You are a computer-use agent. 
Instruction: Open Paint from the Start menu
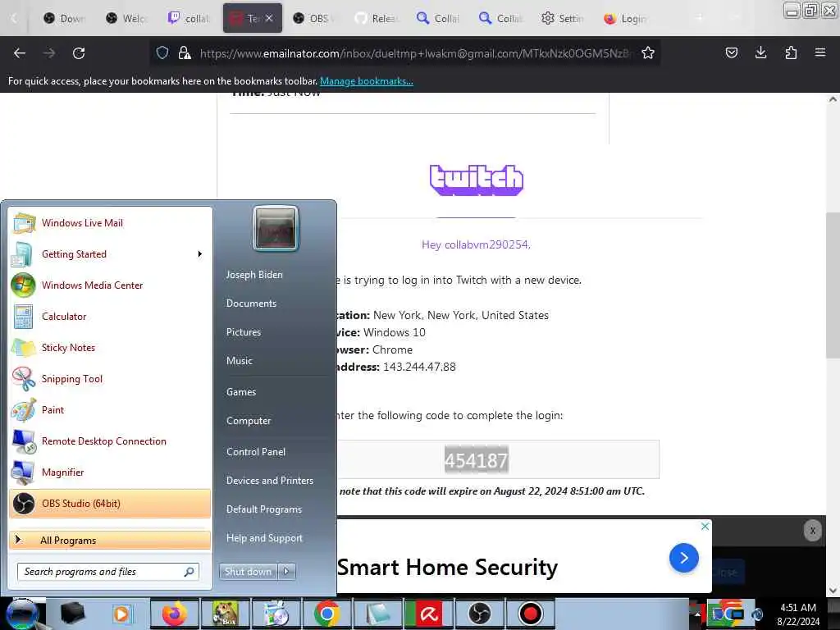click(x=110, y=410)
